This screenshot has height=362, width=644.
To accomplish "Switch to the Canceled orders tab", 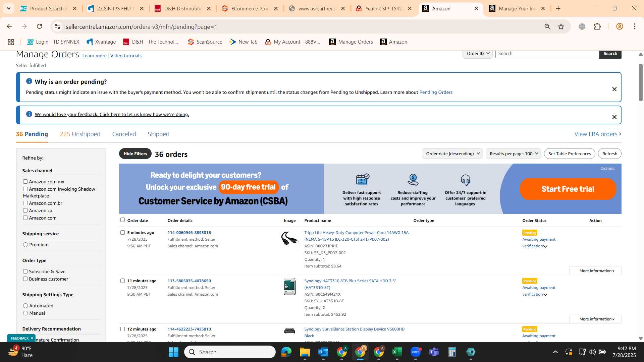I will tap(124, 134).
